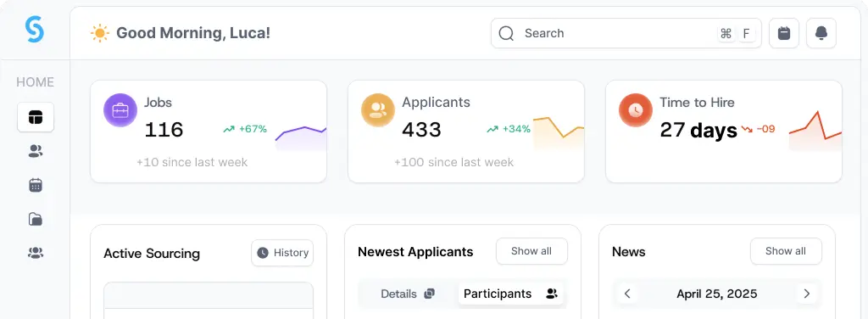Open Active Sourcing History
This screenshot has height=319, width=868.
(282, 253)
